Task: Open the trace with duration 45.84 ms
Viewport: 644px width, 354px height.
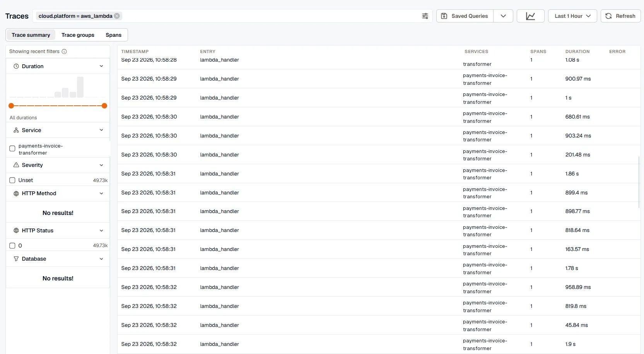Action: coord(379,325)
